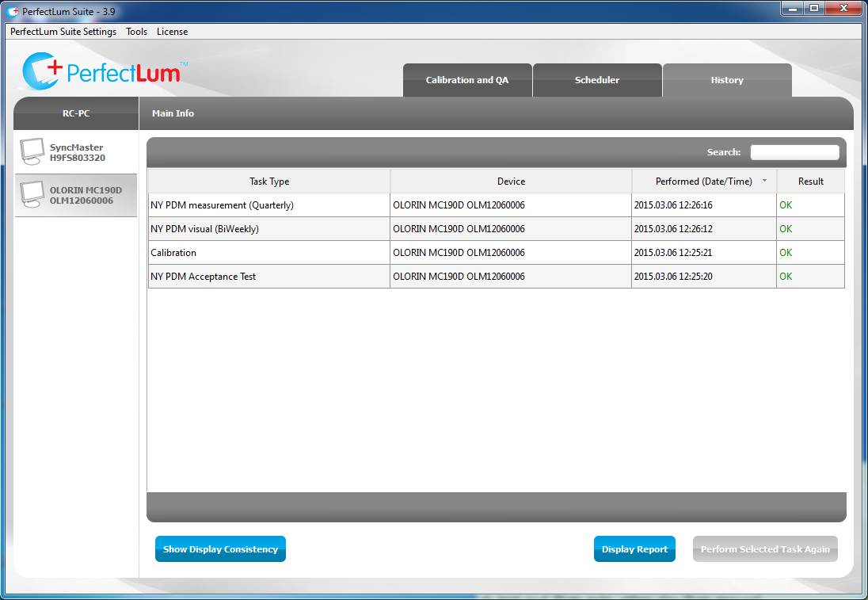Image resolution: width=868 pixels, height=600 pixels.
Task: Click the 2015.03.06 12:25:21 timestamp
Action: pos(673,253)
